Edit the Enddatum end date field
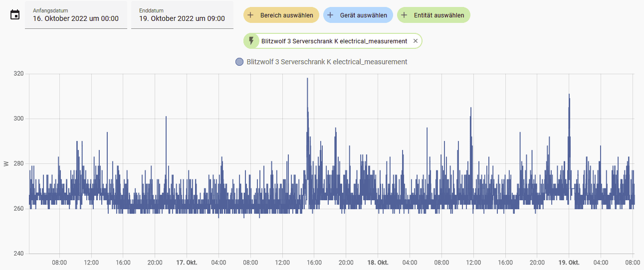 pos(182,15)
